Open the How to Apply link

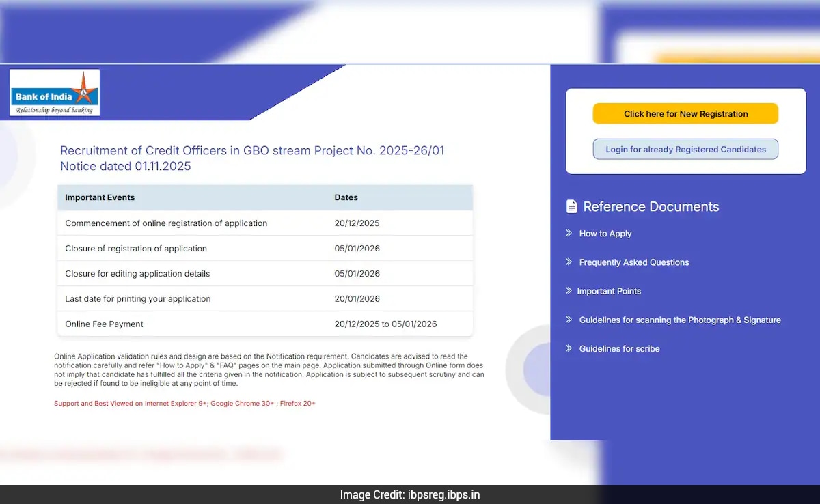(x=605, y=234)
